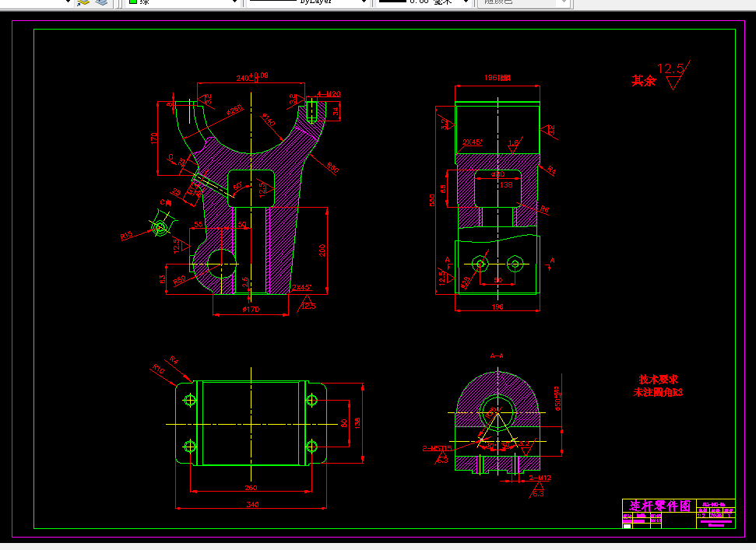Select the 连杆零件图 title block text
The height and width of the screenshot is (550, 756).
(660, 506)
